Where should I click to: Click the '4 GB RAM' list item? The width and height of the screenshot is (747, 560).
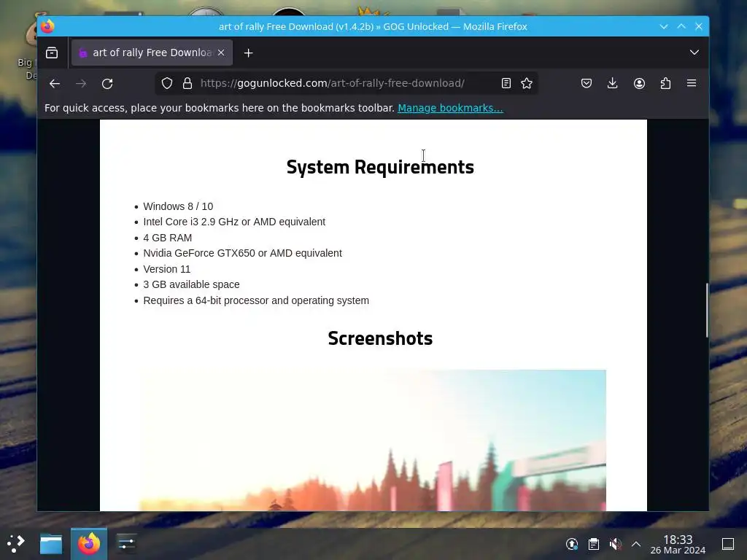168,238
